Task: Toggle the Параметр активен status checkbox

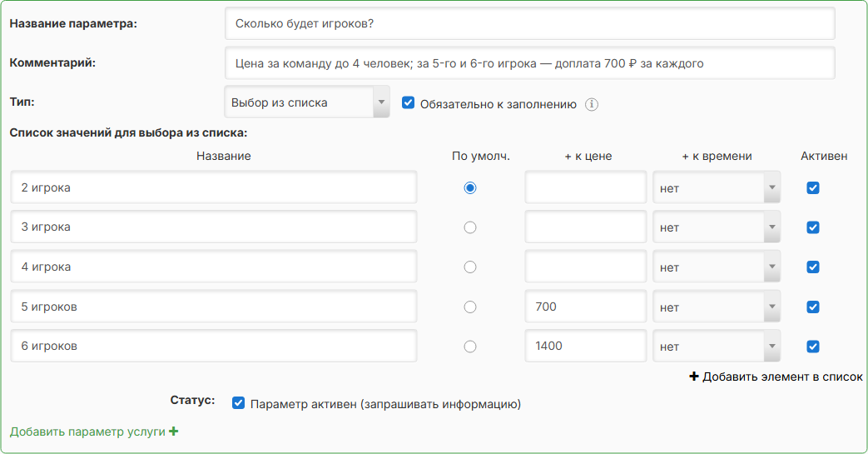Action: click(238, 403)
